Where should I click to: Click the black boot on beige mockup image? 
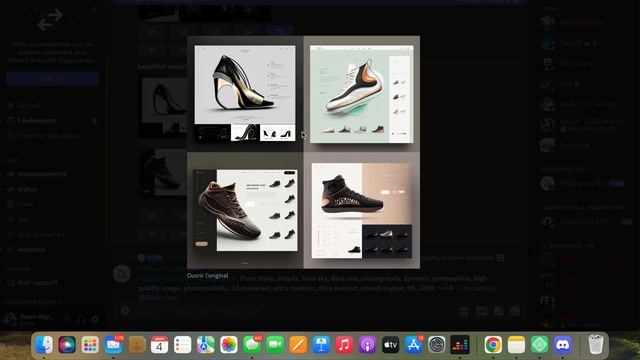point(362,210)
